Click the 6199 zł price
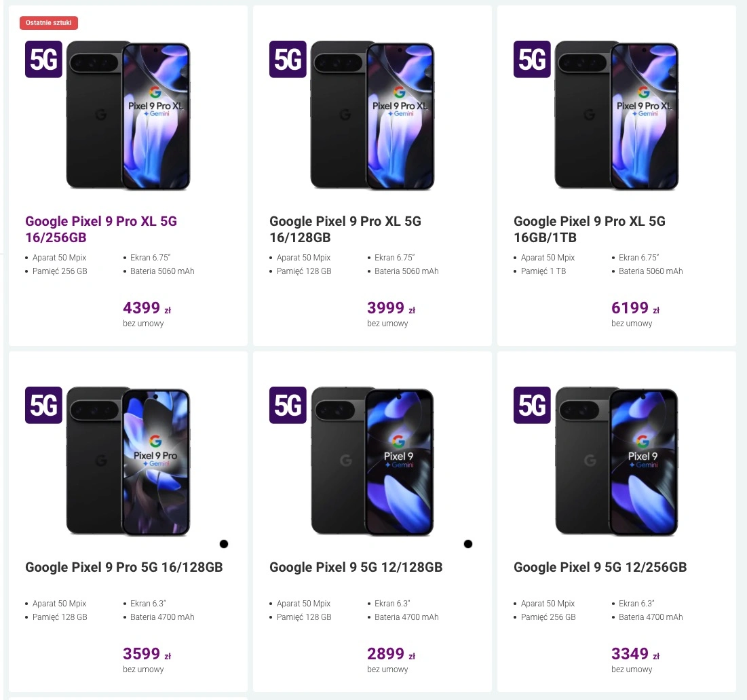Image resolution: width=747 pixels, height=700 pixels. [x=635, y=308]
